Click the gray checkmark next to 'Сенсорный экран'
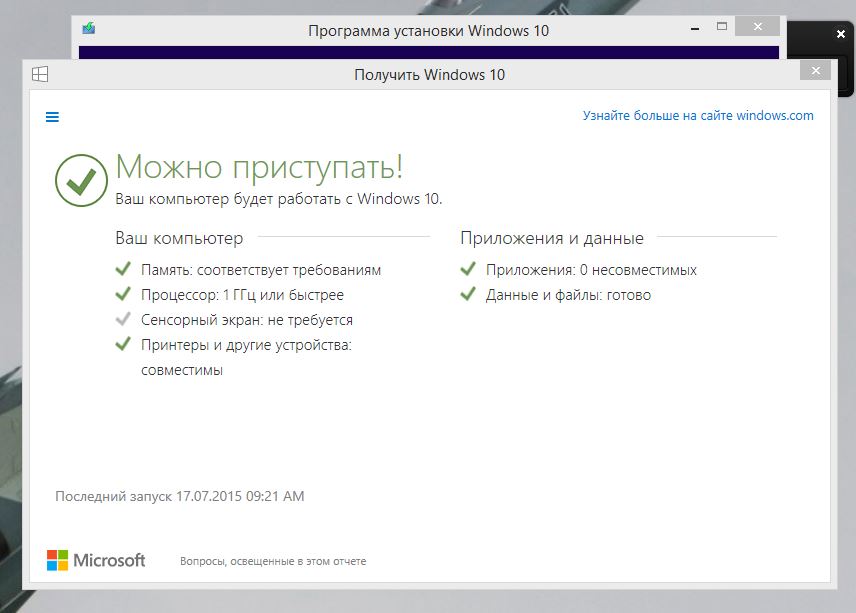Screen dimensions: 856x613 (x=123, y=319)
